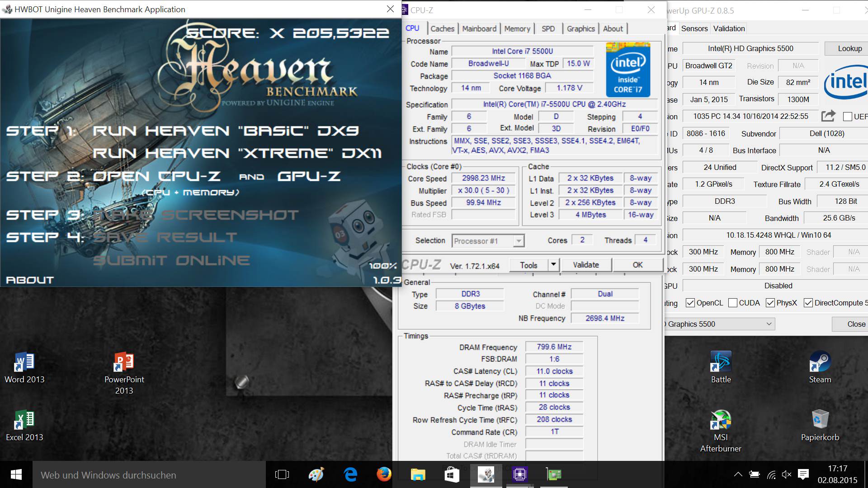The image size is (868, 488).
Task: Toggle the OpenCL checkbox
Action: point(690,303)
